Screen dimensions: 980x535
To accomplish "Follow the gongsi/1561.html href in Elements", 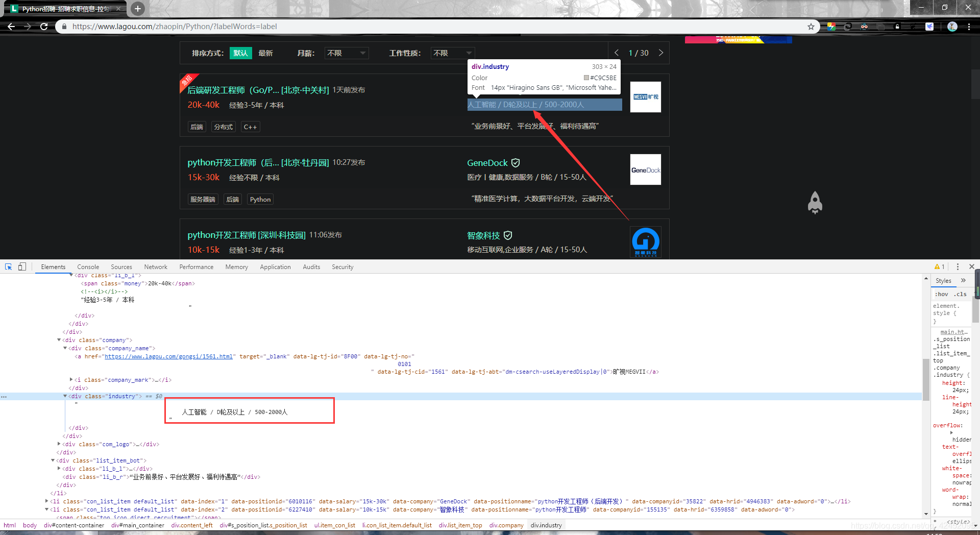I will point(168,356).
